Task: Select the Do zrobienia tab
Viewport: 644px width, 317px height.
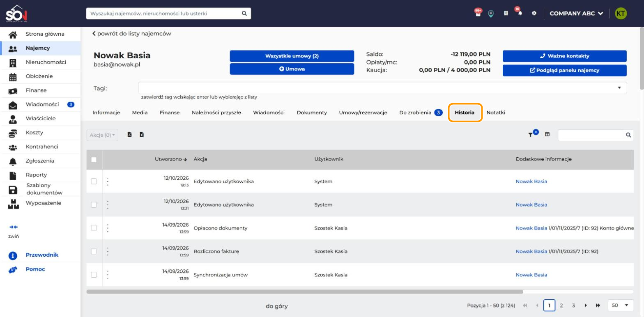Action: tap(421, 113)
